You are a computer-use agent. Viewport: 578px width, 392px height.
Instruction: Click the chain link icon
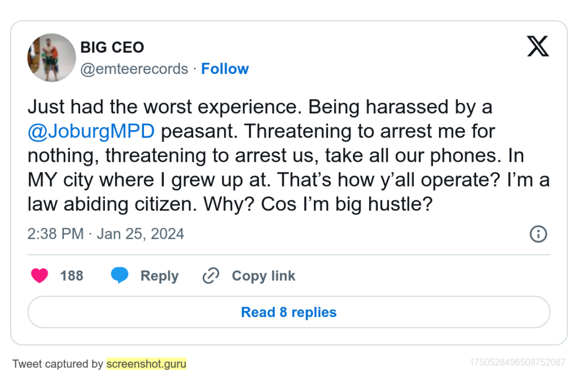pyautogui.click(x=211, y=276)
